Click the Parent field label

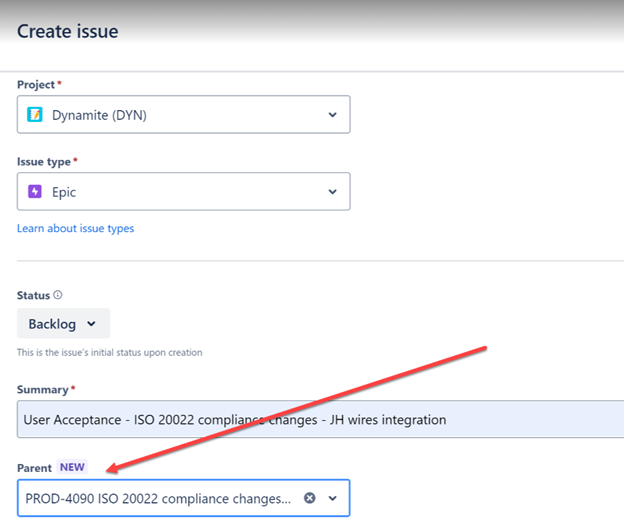(35, 468)
